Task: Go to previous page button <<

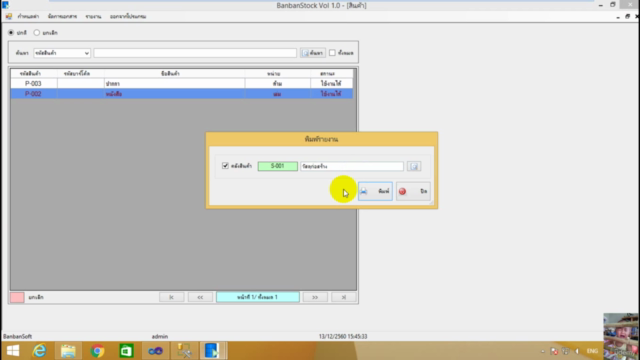Action: (200, 297)
